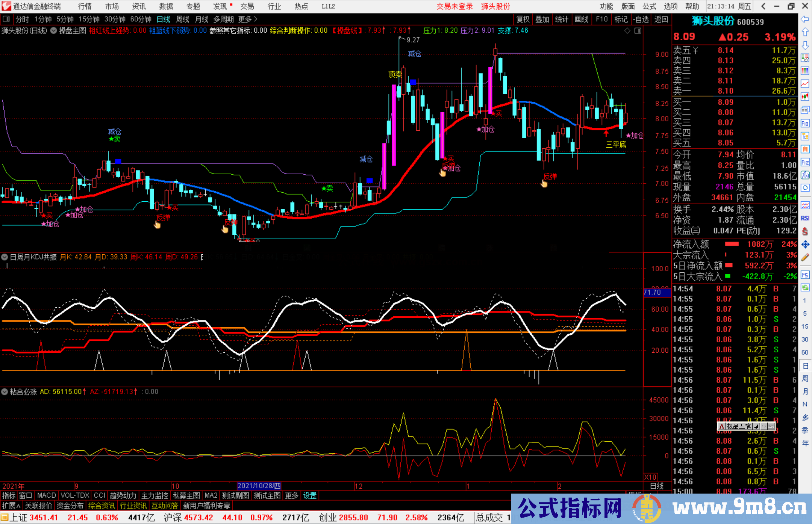
Task: Click the blue left arrow sidebar icon
Action: click(x=805, y=19)
